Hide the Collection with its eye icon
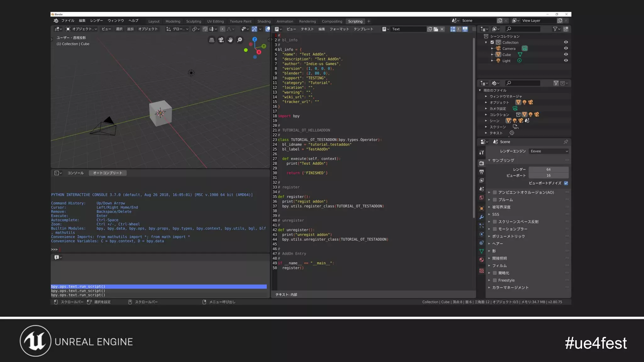Screen dimensions: 644x362 [566, 42]
